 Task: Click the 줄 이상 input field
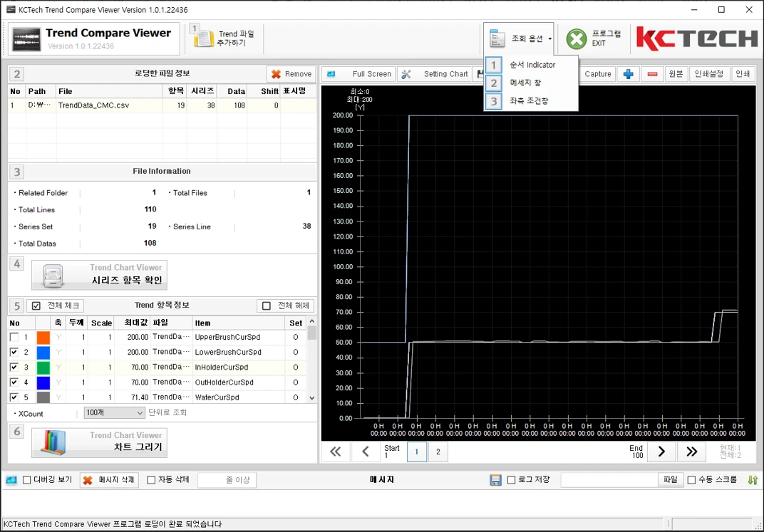point(227,480)
